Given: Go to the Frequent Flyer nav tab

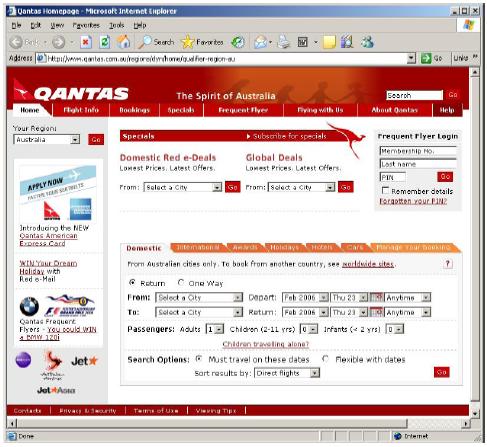Looking at the screenshot, I should [x=243, y=110].
